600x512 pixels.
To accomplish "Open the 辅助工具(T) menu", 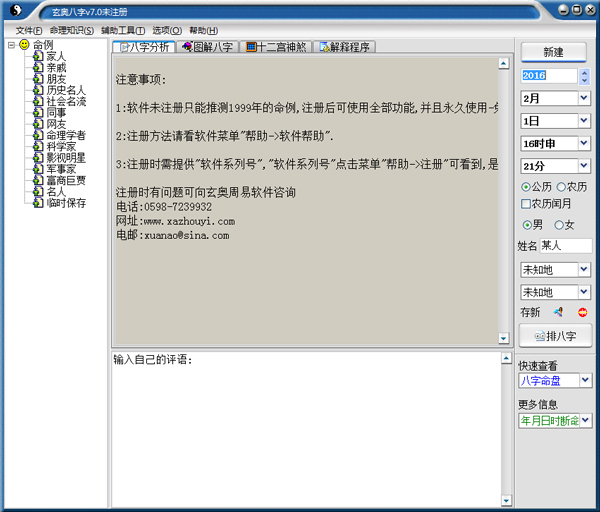I will (123, 31).
